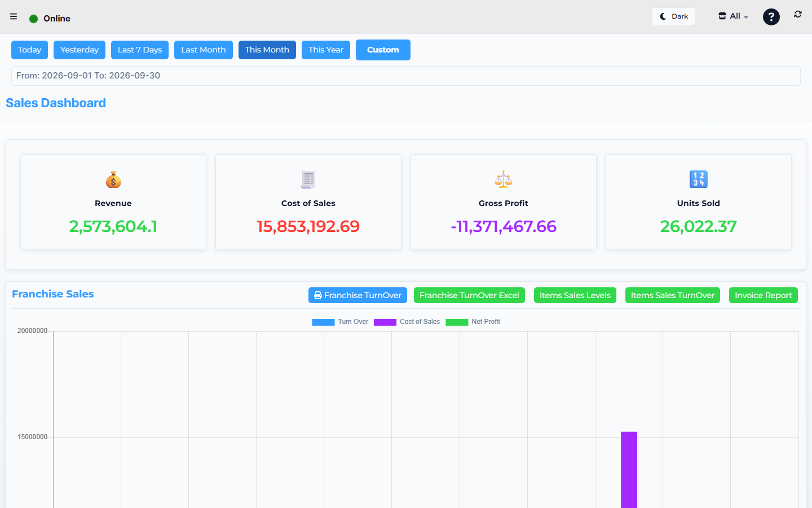Viewport: 812px width, 508px height.
Task: Click the balance scale Gross Profit icon
Action: [504, 179]
